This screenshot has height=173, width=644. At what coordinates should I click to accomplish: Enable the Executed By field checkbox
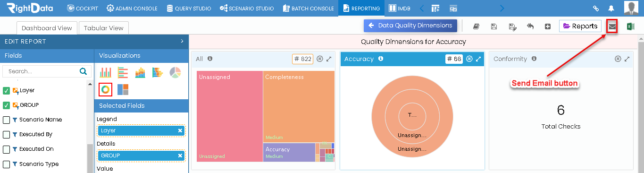pos(7,134)
